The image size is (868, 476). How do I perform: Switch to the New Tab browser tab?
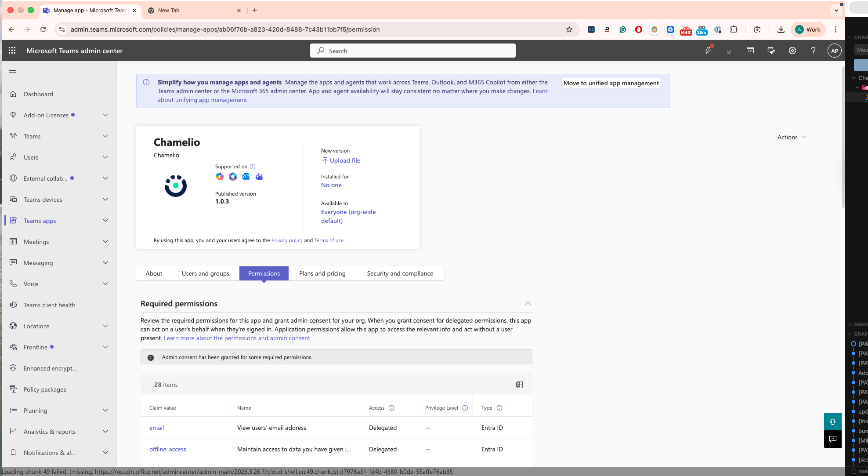[194, 11]
